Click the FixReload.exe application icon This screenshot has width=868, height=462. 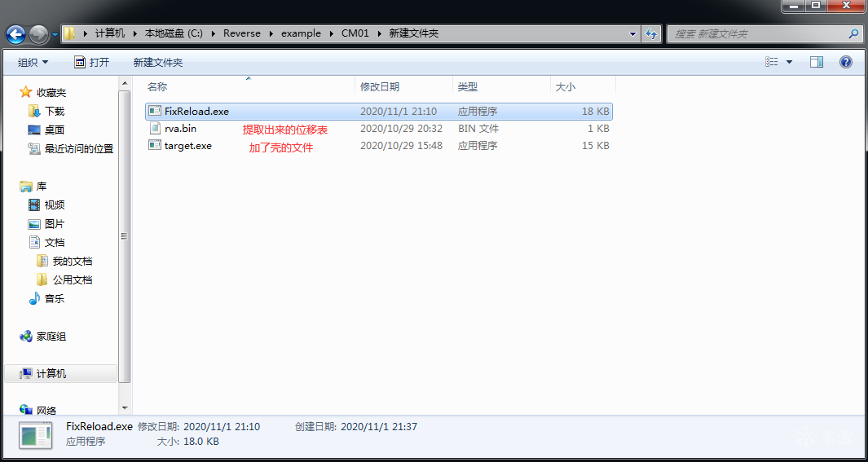(154, 111)
